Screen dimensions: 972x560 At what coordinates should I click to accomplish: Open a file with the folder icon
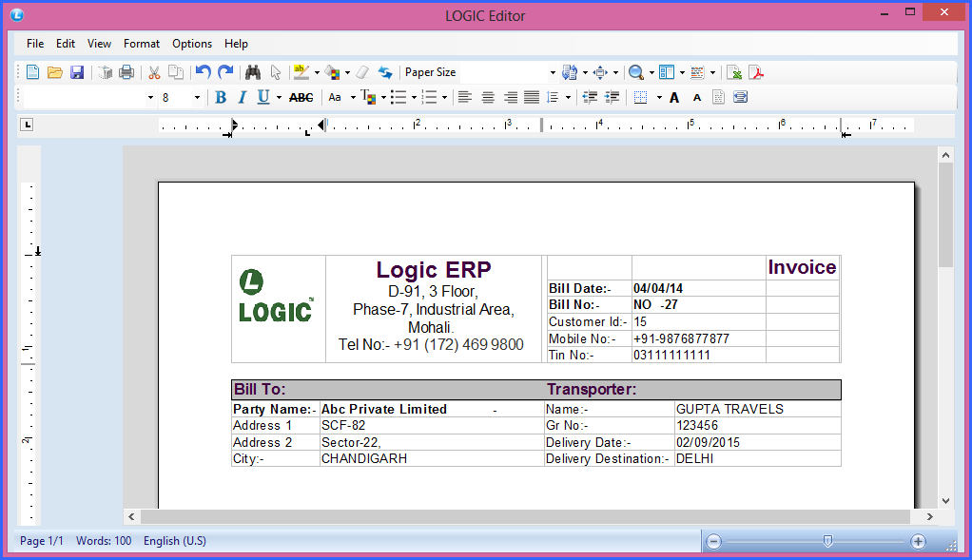pyautogui.click(x=54, y=72)
